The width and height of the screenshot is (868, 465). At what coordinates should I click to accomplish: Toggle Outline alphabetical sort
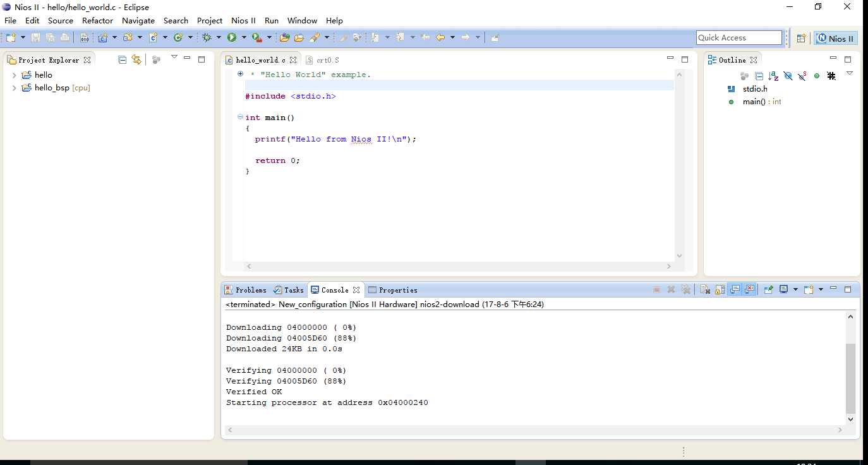[x=773, y=76]
